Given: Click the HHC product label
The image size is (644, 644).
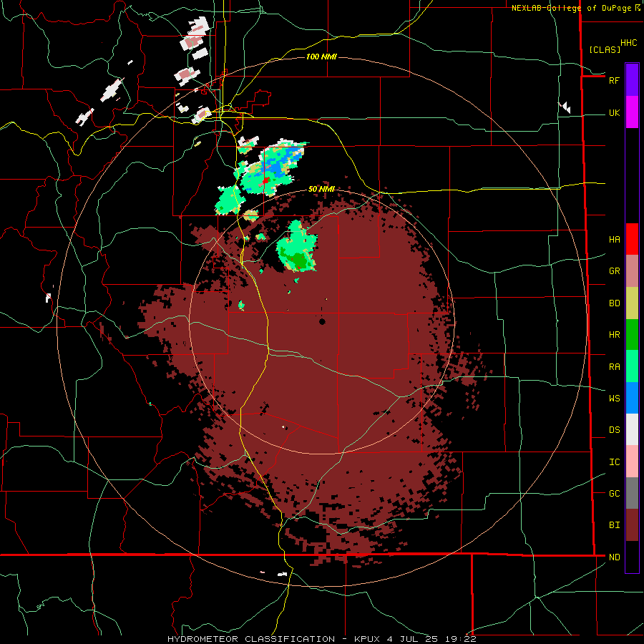Looking at the screenshot, I should click(x=629, y=43).
